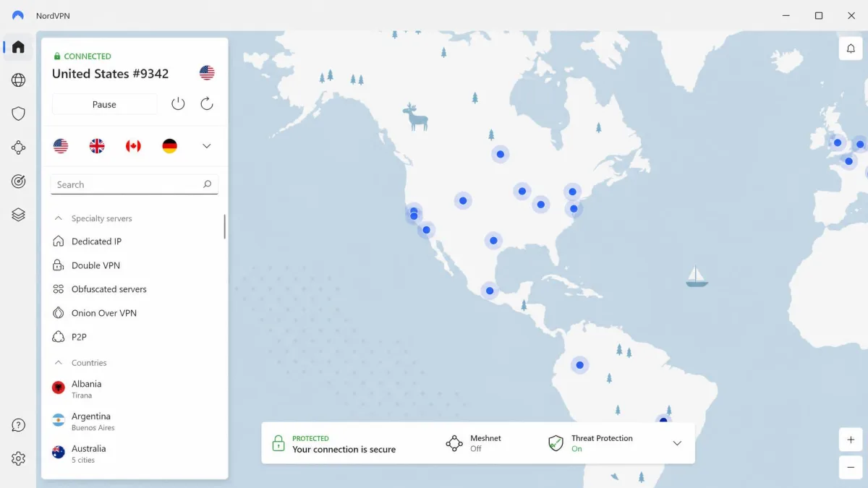Quick connect to Canada flag
The height and width of the screenshot is (488, 868).
[x=133, y=146]
